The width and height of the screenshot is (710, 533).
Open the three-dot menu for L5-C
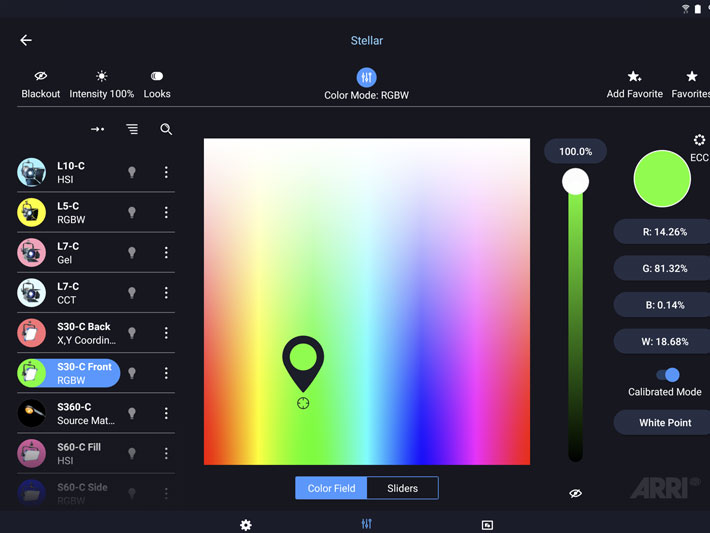166,212
